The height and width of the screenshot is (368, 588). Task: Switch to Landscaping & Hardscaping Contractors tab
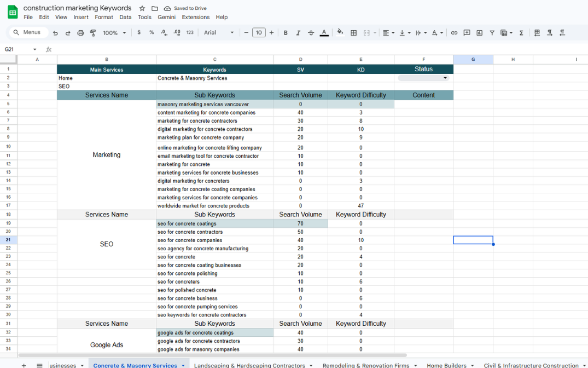(x=249, y=365)
